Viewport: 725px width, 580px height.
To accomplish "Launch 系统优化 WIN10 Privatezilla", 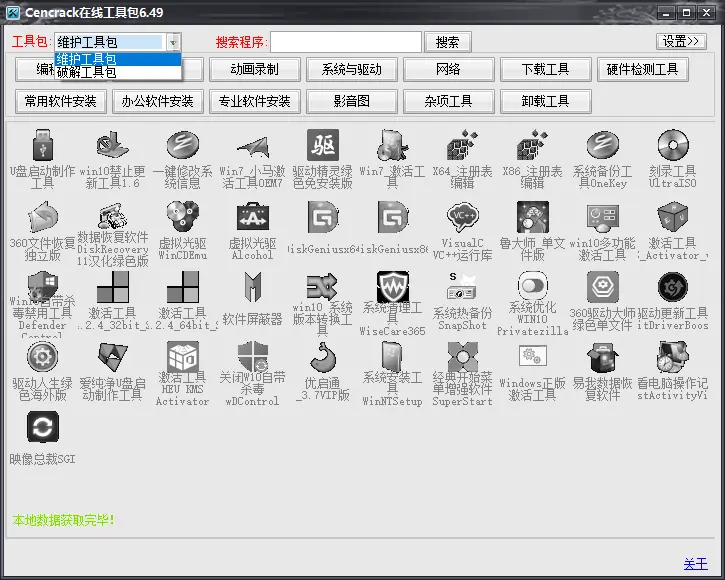I will [533, 286].
